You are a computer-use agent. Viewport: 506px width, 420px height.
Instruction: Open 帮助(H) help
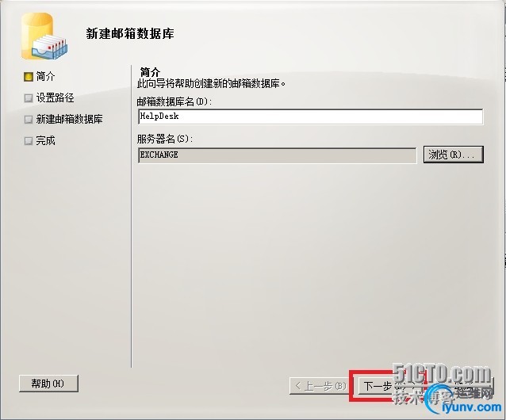[x=48, y=384]
